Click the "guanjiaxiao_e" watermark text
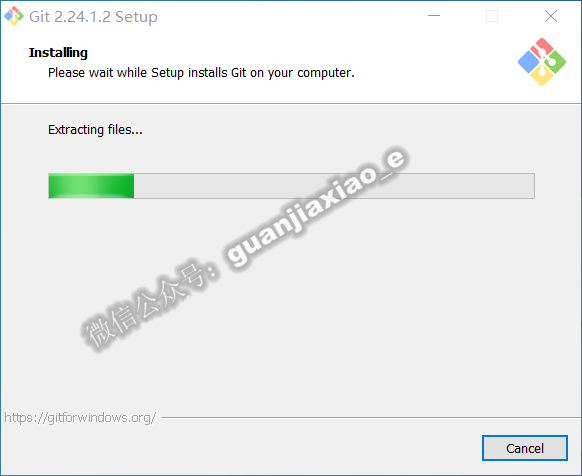The image size is (582, 476). click(317, 208)
